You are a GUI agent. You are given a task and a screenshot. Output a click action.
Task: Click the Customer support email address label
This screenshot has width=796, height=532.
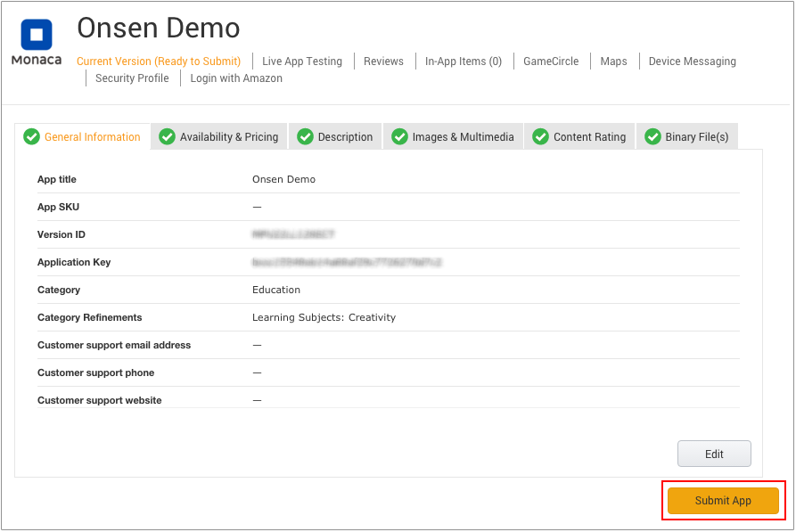click(114, 345)
